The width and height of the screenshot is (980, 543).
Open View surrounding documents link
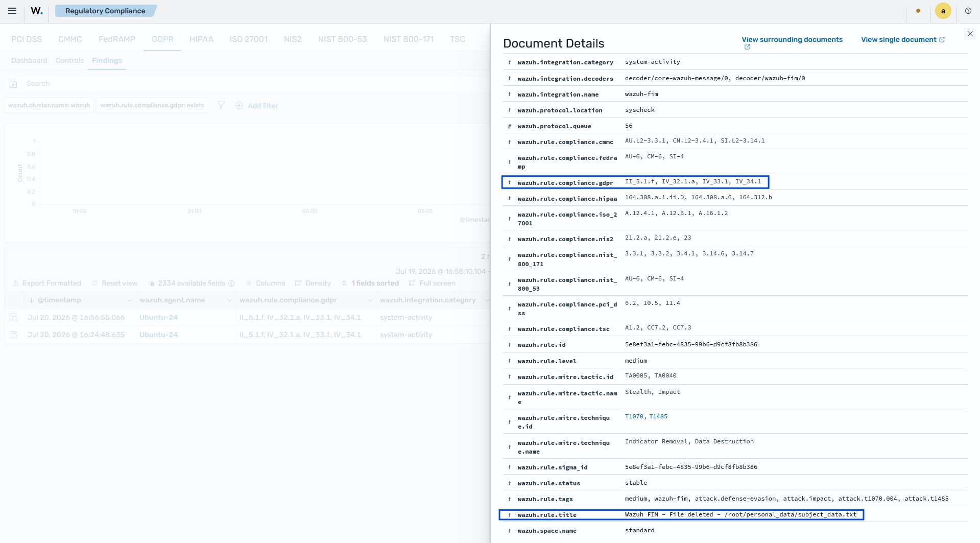point(792,39)
